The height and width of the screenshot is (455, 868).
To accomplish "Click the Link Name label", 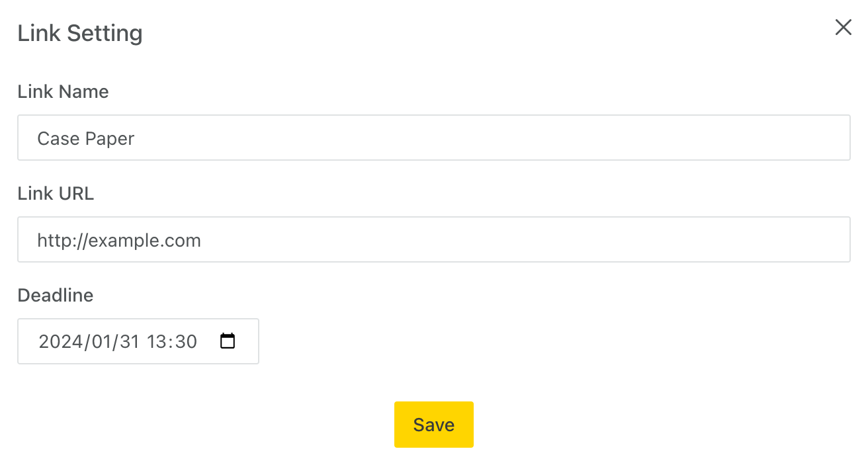I will [x=63, y=91].
